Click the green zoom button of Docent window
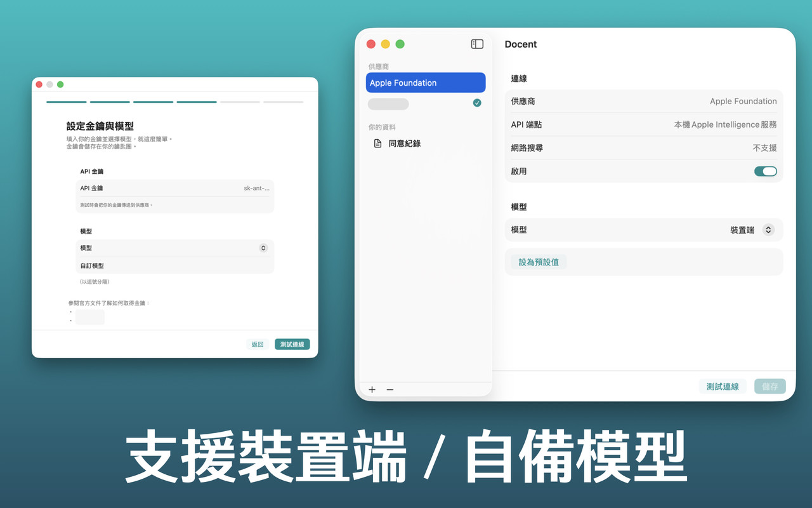 (x=400, y=44)
